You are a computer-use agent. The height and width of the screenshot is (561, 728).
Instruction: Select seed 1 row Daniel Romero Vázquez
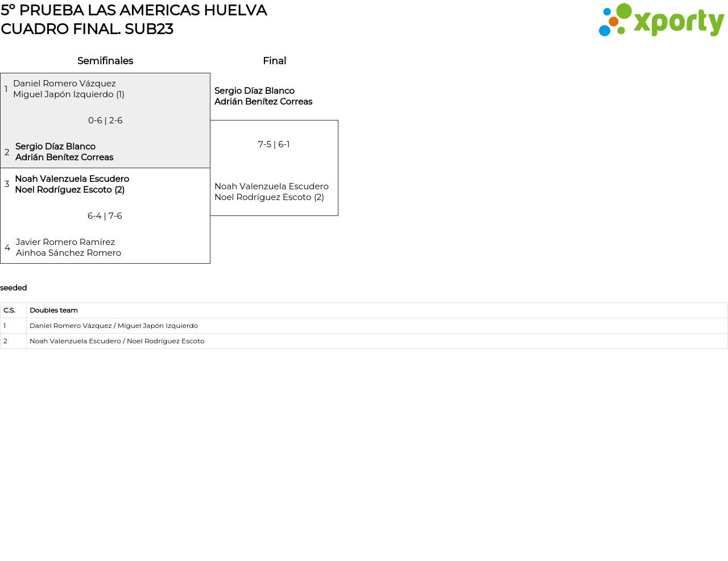click(114, 326)
